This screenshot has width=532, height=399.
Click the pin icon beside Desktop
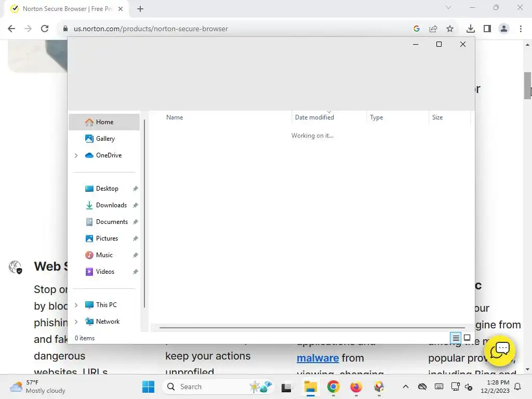point(136,189)
